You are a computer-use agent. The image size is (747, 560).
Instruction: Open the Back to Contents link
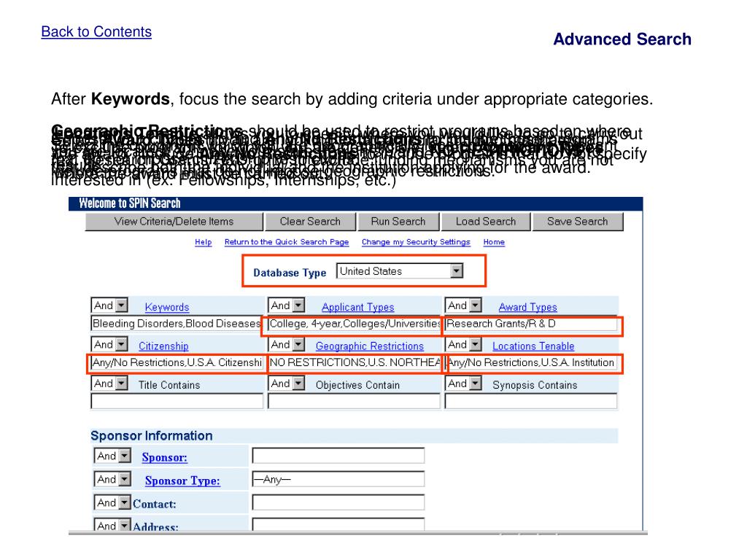tap(96, 31)
